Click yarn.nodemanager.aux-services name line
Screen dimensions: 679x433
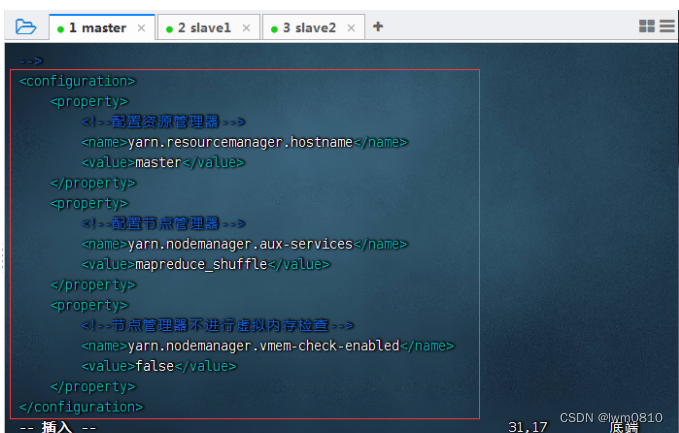point(245,244)
